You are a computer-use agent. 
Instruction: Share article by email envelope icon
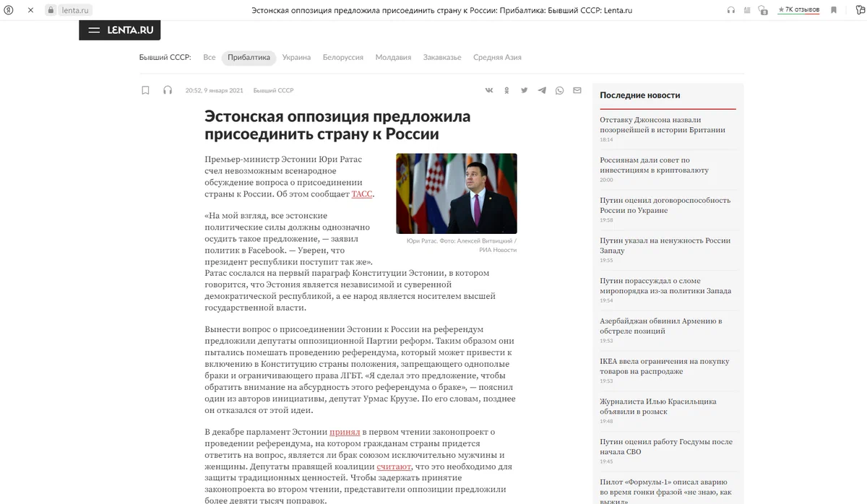(577, 90)
